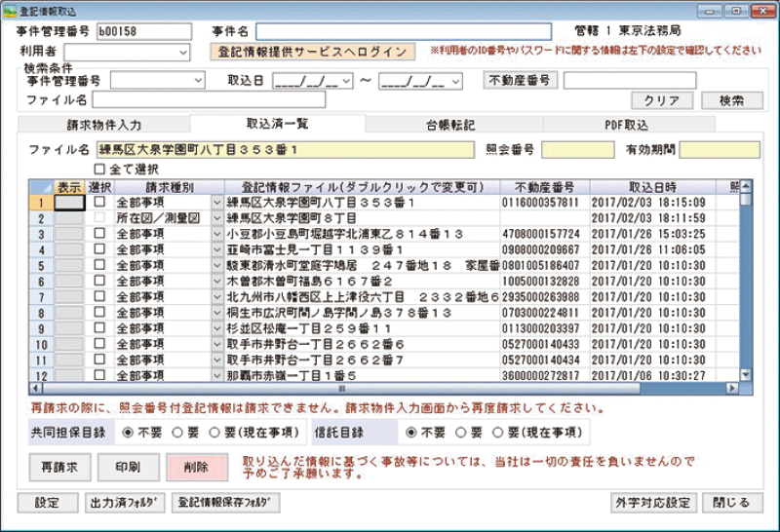780x532 pixels.
Task: Switch to the PDF取込 tab
Action: [626, 126]
